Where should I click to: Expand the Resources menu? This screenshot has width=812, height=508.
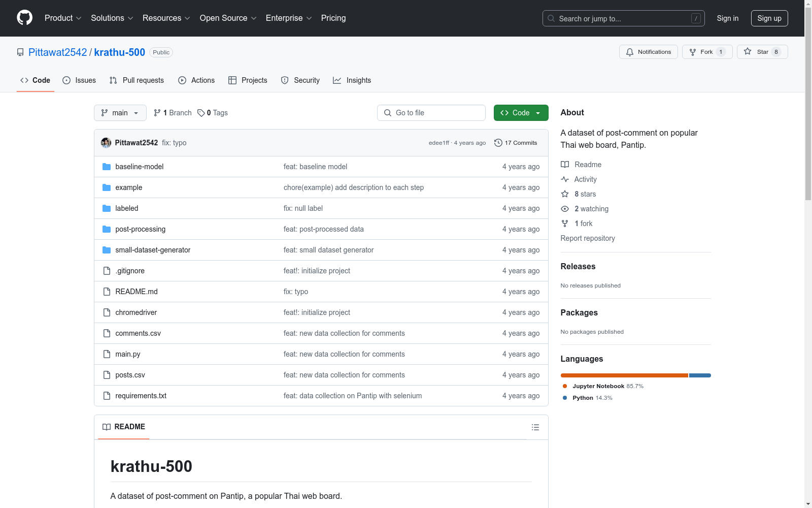166,18
